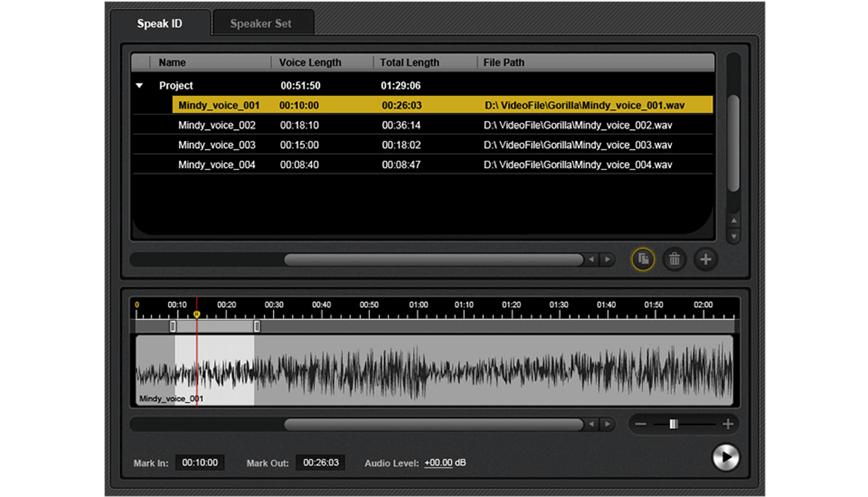This screenshot has height=497, width=868.
Task: Click the Mindy_voice_004.wav file path
Action: (x=578, y=165)
